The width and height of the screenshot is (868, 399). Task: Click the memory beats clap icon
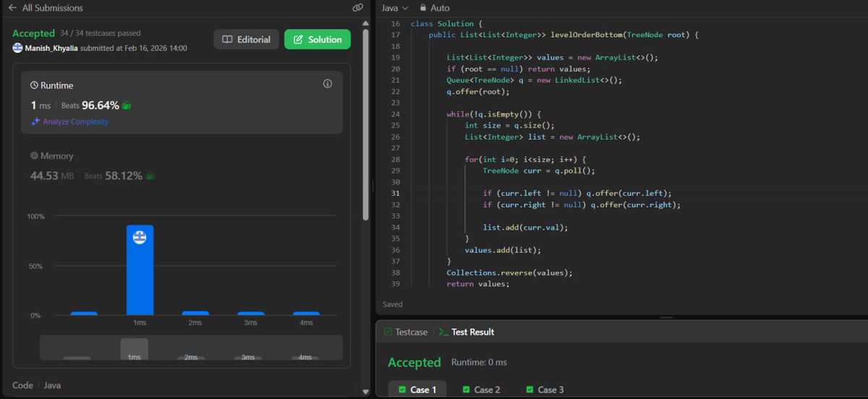[150, 176]
